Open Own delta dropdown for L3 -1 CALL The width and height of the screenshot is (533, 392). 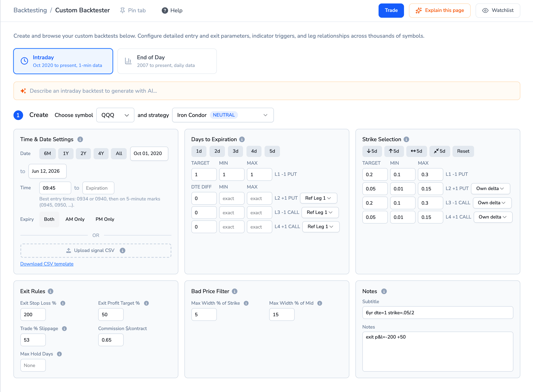[492, 203]
